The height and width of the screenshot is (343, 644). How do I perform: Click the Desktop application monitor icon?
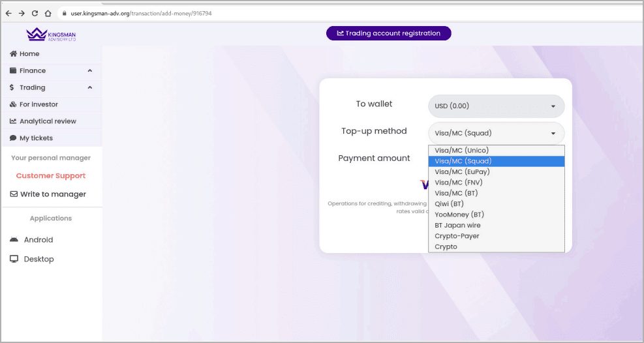(x=14, y=259)
